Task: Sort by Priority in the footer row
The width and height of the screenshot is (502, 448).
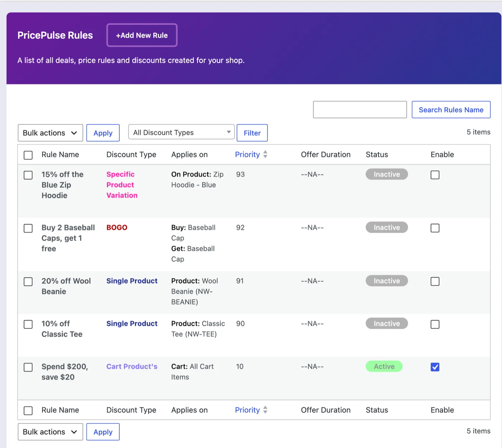Action: 247,410
